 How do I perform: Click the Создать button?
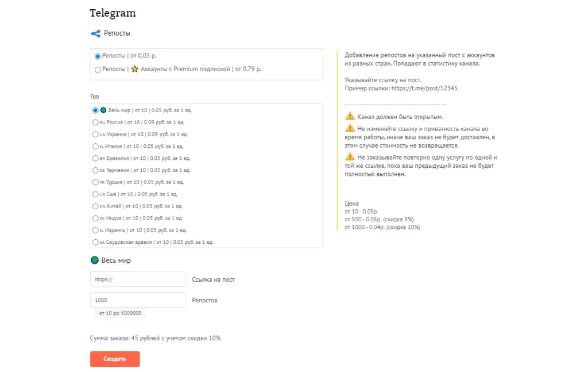[115, 359]
